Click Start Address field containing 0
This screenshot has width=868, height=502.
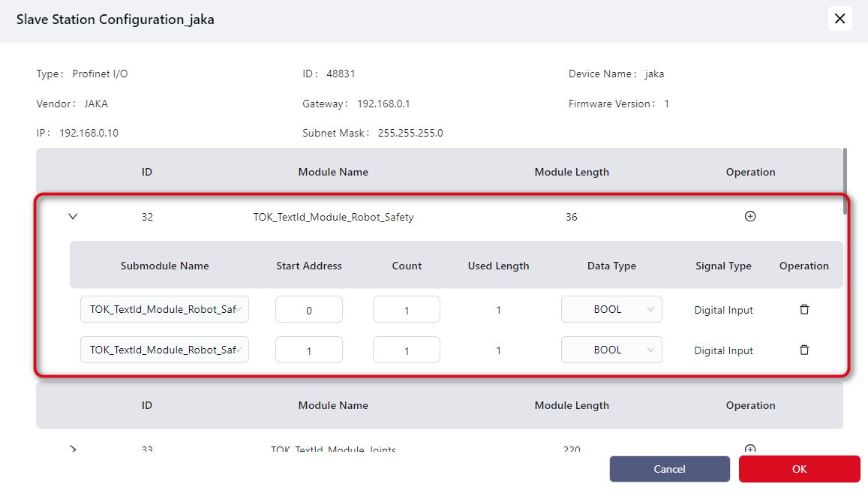(x=308, y=310)
